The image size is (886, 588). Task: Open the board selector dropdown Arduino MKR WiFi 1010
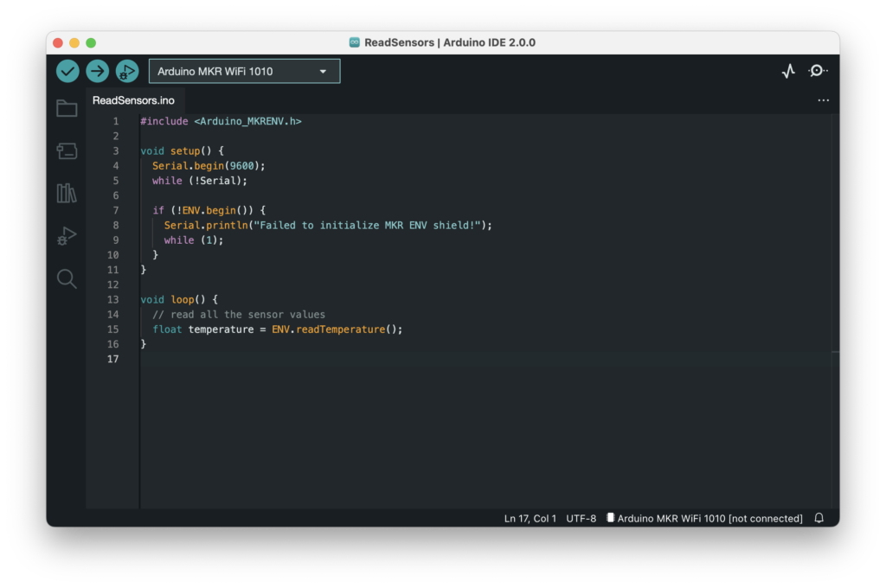[244, 71]
